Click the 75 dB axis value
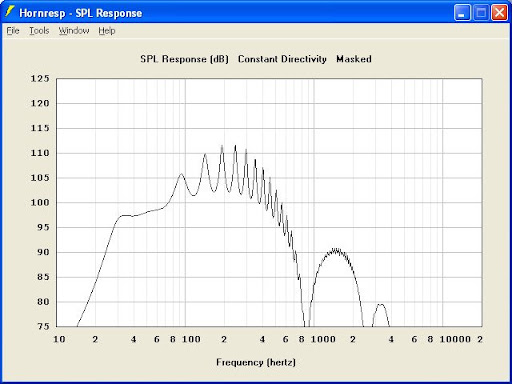The image size is (512, 384). [x=43, y=326]
